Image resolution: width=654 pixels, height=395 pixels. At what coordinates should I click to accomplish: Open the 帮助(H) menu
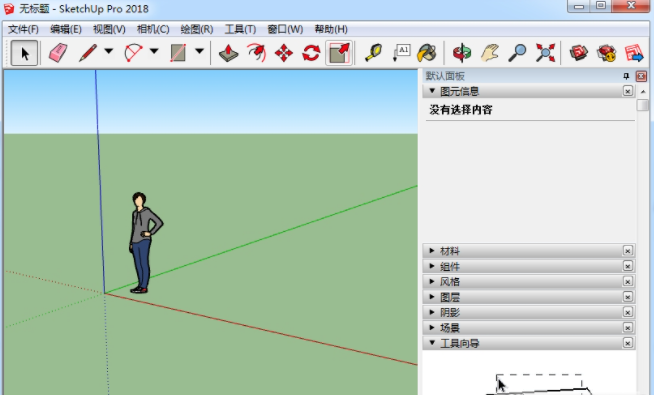click(331, 29)
